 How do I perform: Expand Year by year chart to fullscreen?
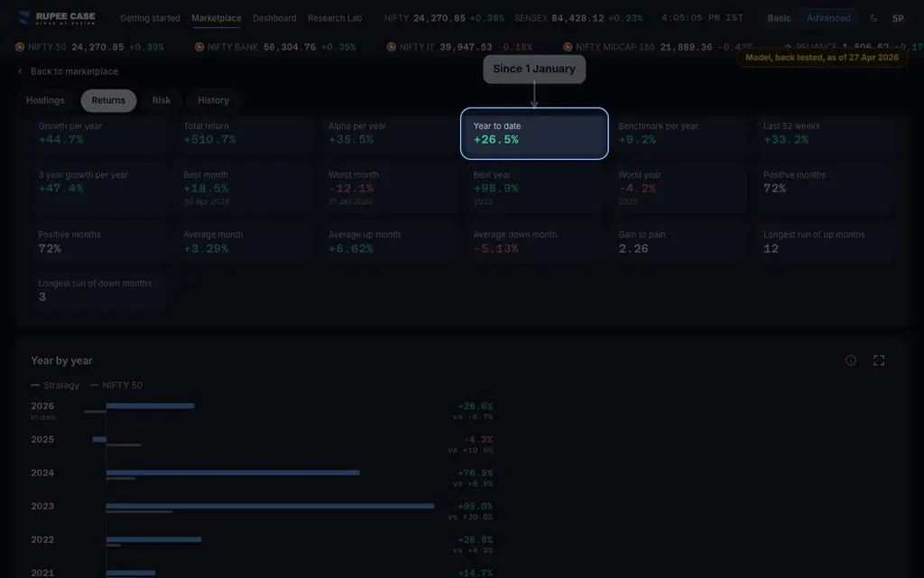click(x=879, y=360)
